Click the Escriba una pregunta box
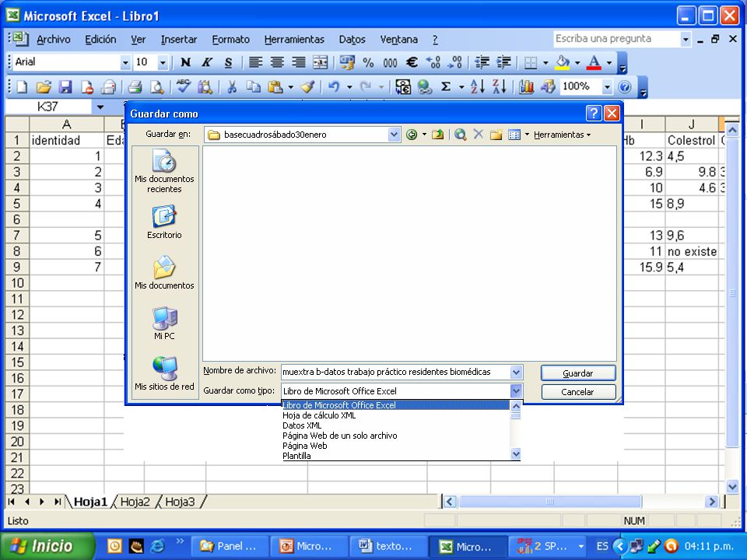The height and width of the screenshot is (560, 747). (617, 39)
